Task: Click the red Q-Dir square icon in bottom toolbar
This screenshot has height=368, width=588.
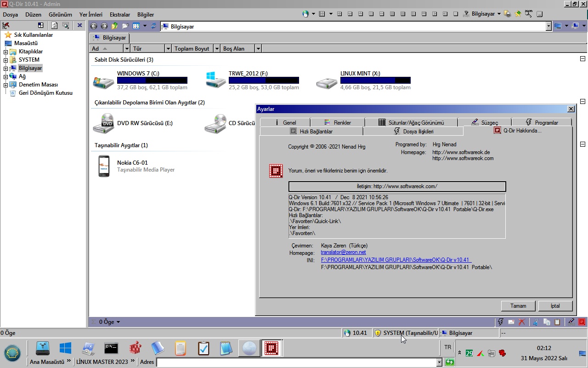Action: (582, 322)
